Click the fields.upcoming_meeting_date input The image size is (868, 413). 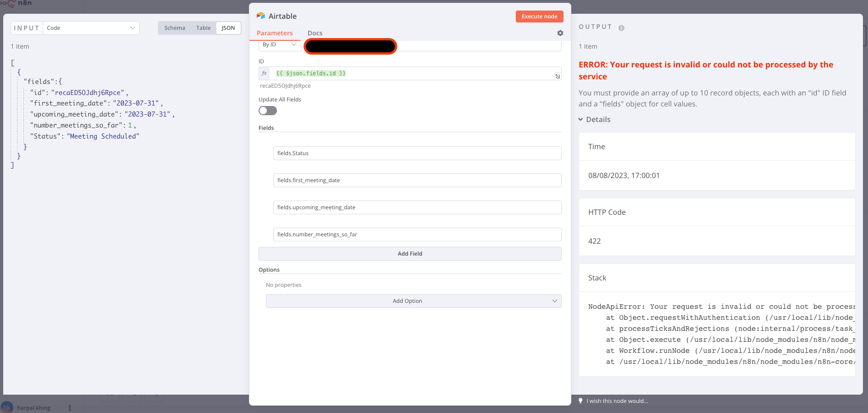click(417, 207)
